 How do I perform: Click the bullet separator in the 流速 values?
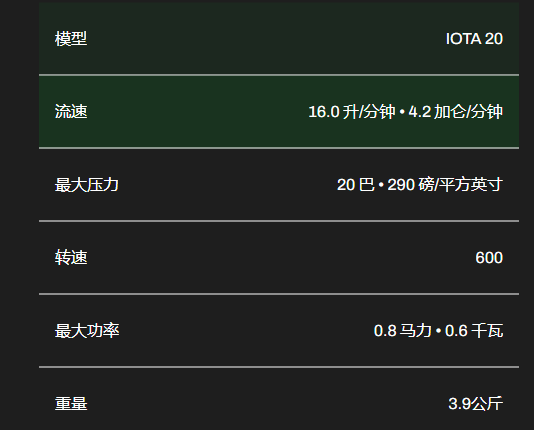tap(402, 113)
